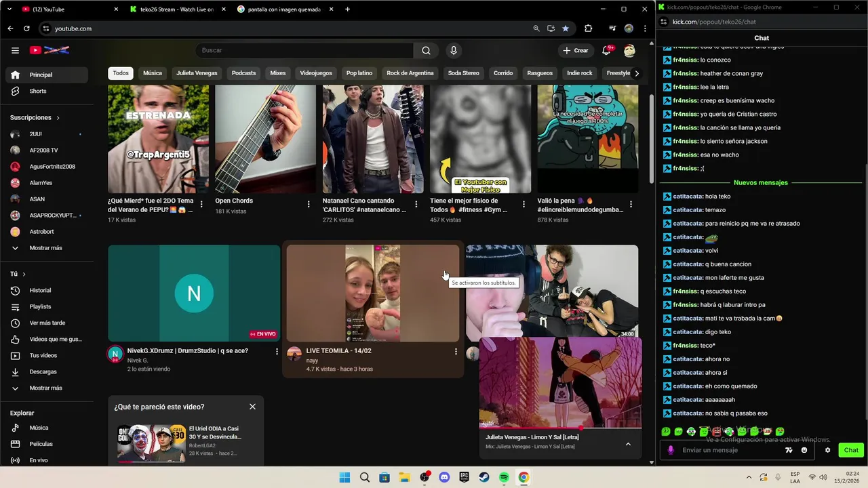Open options menu for Open Chords short
The height and width of the screenshot is (488, 868).
[309, 204]
